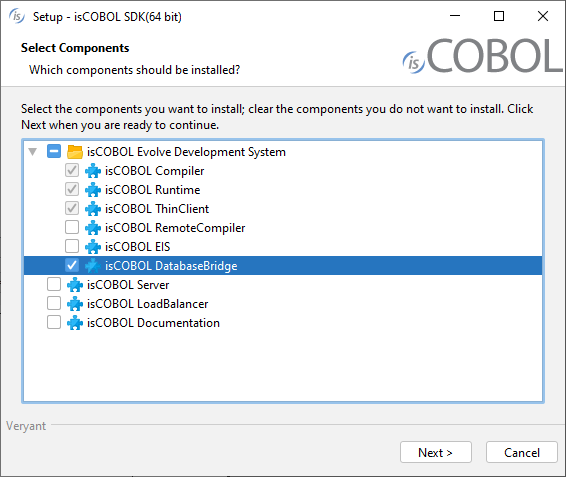
Task: Click the isCOBOL Compiler puzzle icon
Action: (93, 171)
